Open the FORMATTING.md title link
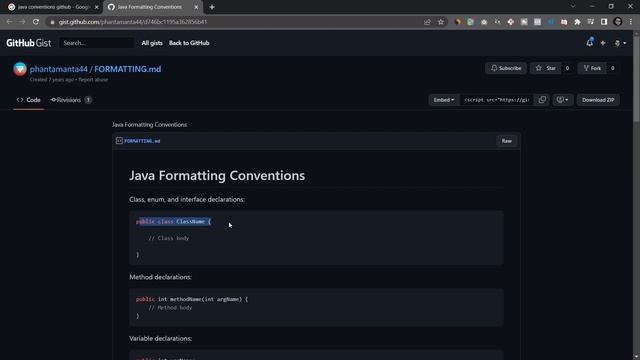 pyautogui.click(x=127, y=69)
